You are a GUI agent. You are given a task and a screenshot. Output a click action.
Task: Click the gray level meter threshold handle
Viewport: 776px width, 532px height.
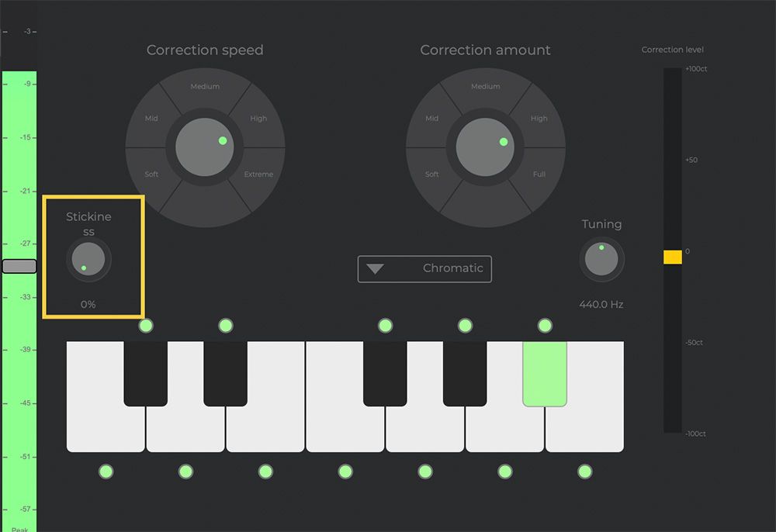click(x=19, y=267)
